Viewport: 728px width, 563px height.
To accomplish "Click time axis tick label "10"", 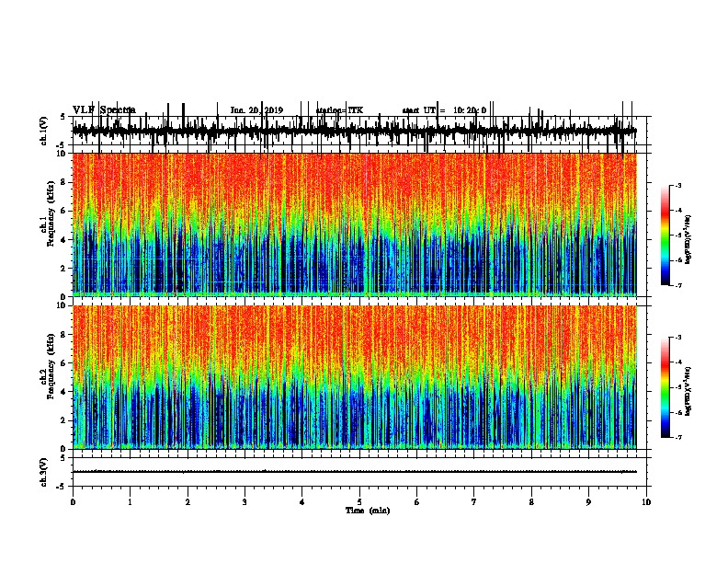I will 646,502.
